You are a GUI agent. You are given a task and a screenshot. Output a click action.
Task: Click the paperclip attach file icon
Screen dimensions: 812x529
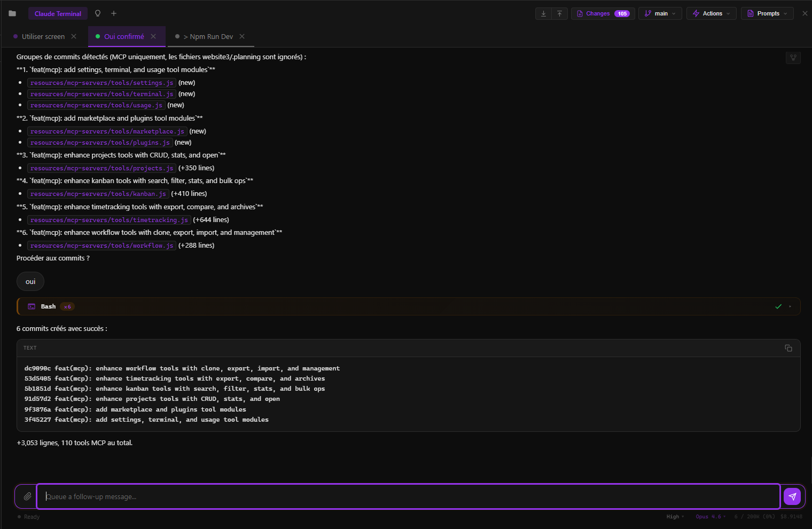coord(27,496)
